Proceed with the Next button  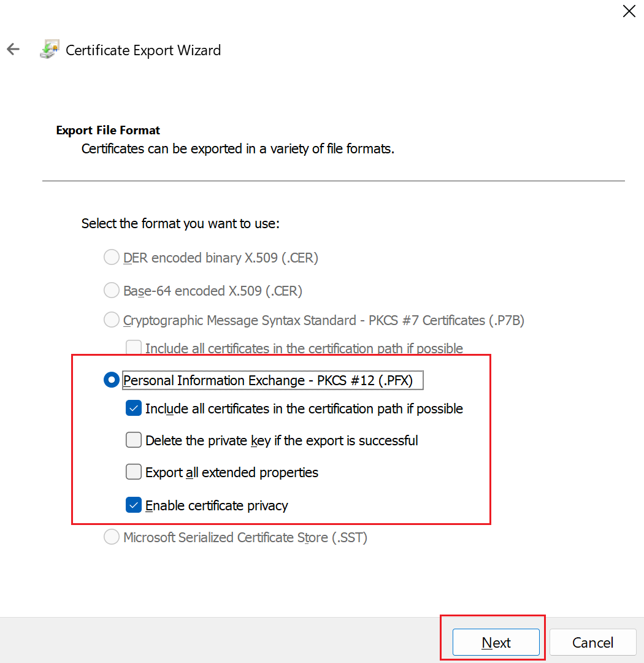(496, 642)
